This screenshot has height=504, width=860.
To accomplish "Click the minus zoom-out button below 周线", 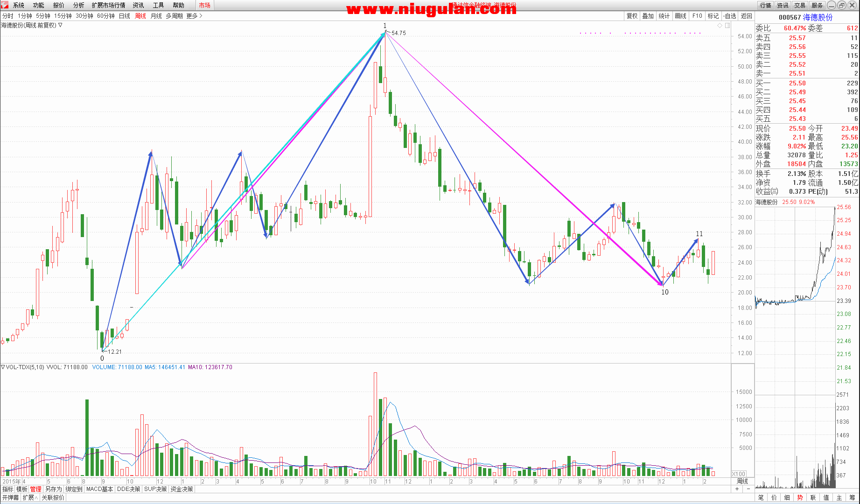I will pos(748,489).
